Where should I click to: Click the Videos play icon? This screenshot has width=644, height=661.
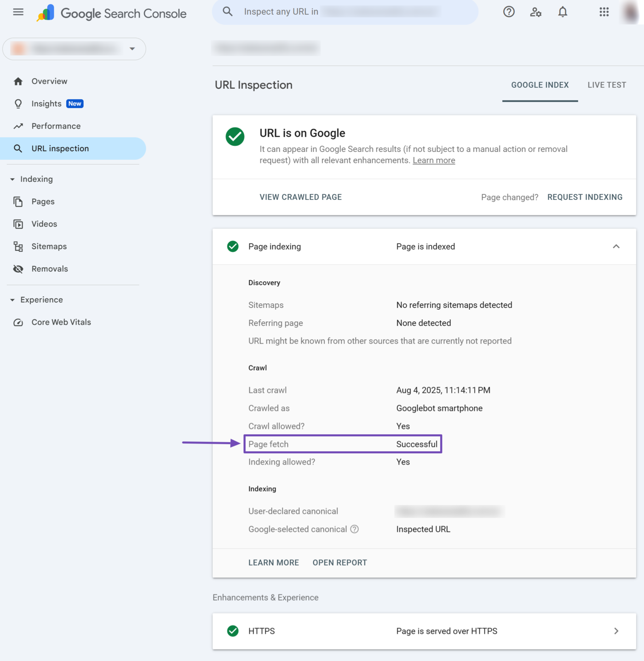[18, 224]
